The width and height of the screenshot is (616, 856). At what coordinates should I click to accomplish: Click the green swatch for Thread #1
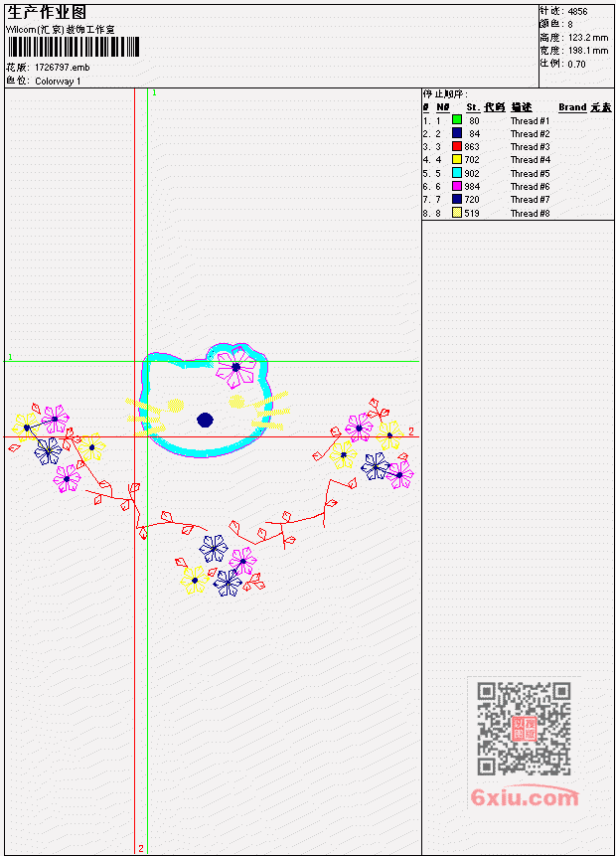click(457, 119)
